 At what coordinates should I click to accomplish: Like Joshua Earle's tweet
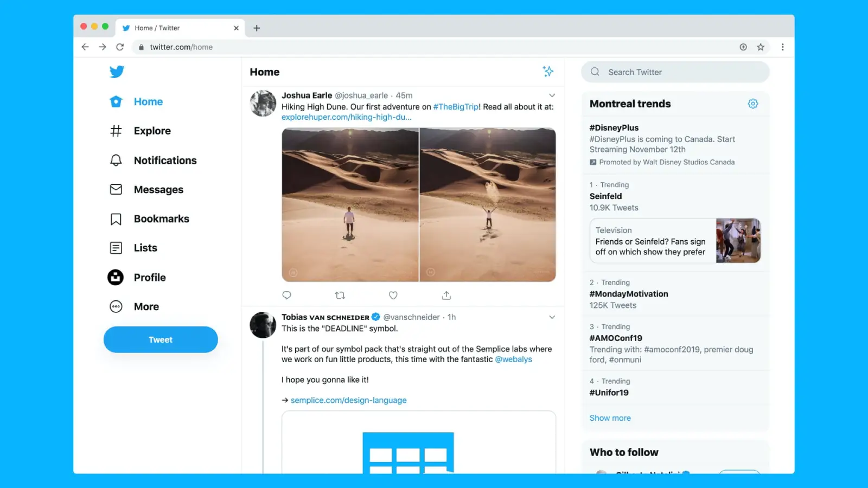[x=393, y=295]
